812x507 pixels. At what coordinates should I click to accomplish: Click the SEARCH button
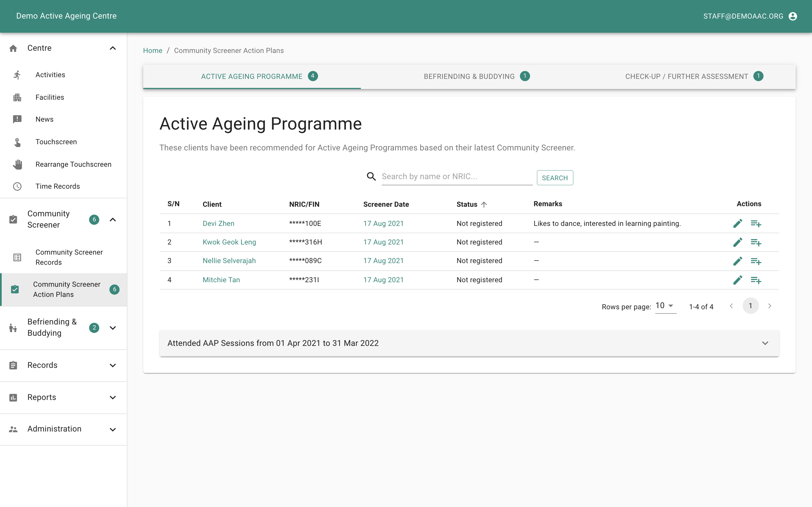coord(555,178)
